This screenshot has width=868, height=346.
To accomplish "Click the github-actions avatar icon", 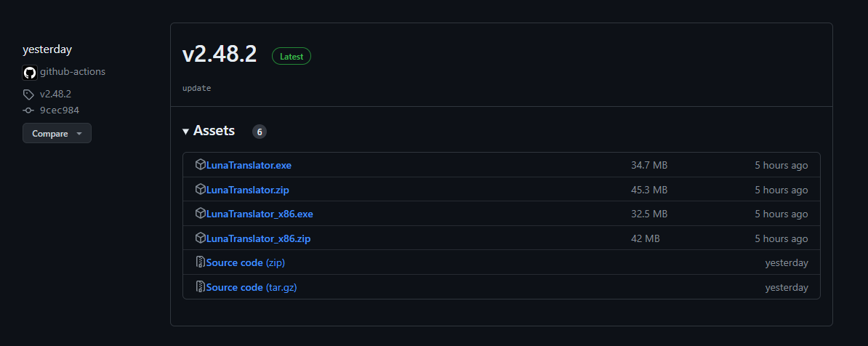I will (x=29, y=72).
